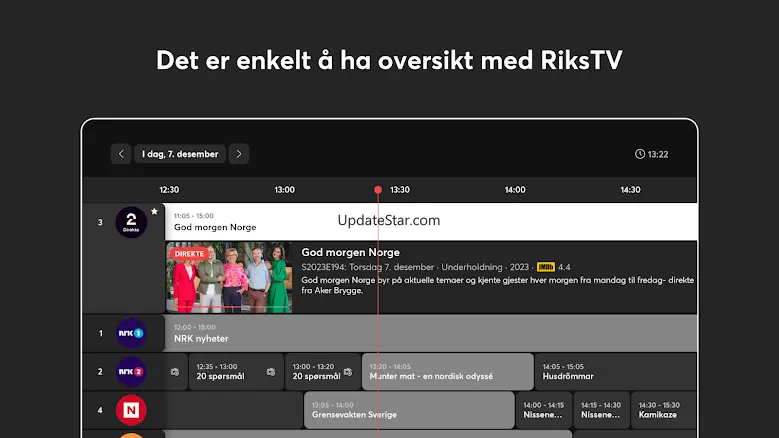Select Nissene program at 14:15 - 14:30
This screenshot has height=438, width=779.
pos(602,410)
